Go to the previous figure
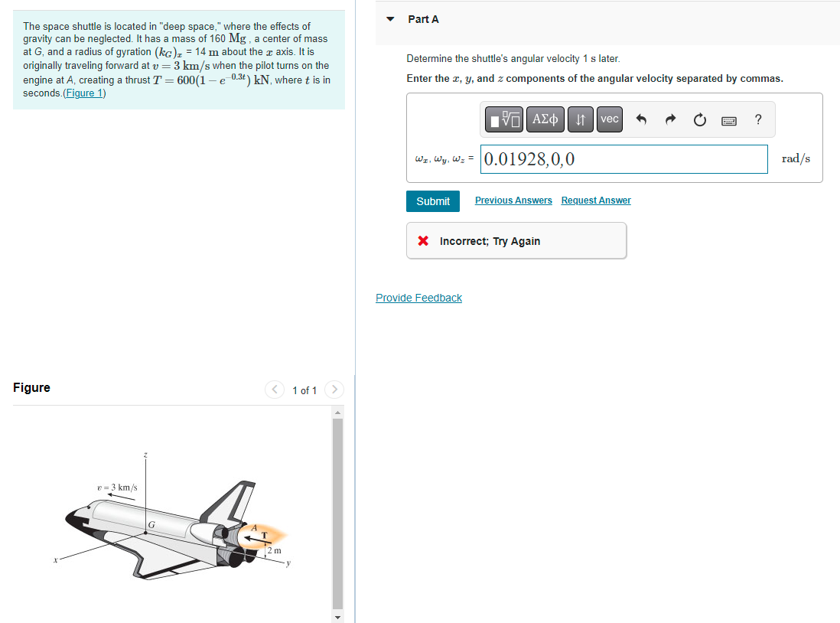This screenshot has height=623, width=840. (x=275, y=390)
